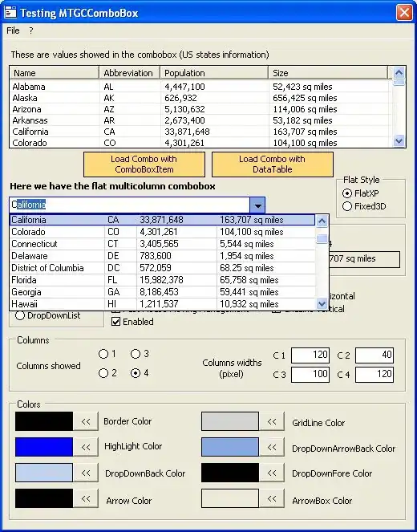Click the << button beside Border Color
This screenshot has width=417, height=532.
click(86, 421)
